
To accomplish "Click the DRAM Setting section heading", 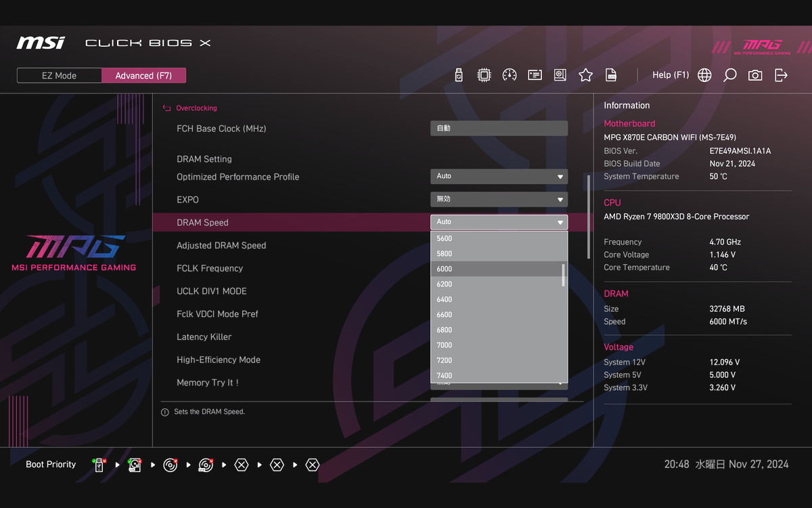I will point(204,159).
